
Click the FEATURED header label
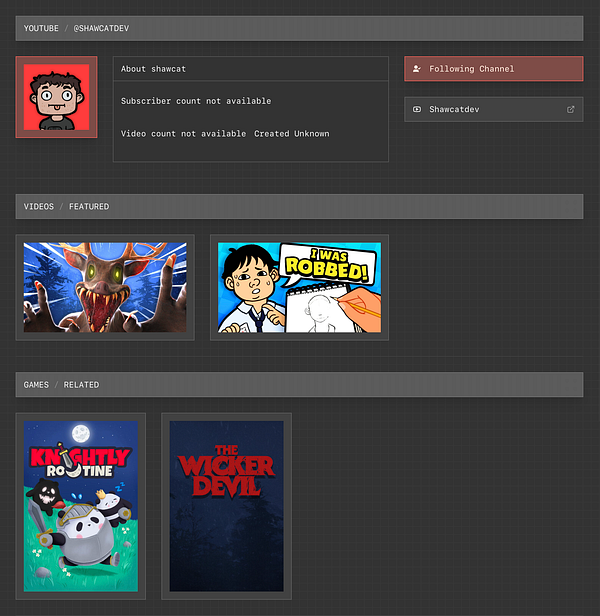click(89, 207)
